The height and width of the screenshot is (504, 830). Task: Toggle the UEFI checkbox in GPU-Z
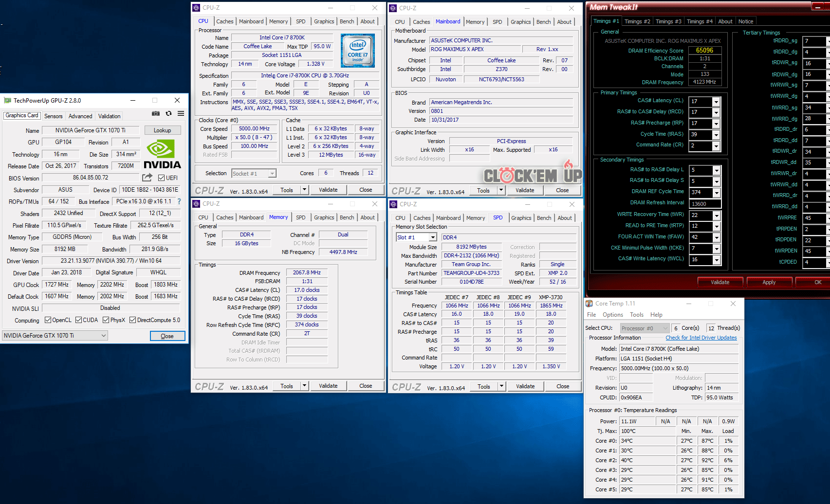click(162, 178)
